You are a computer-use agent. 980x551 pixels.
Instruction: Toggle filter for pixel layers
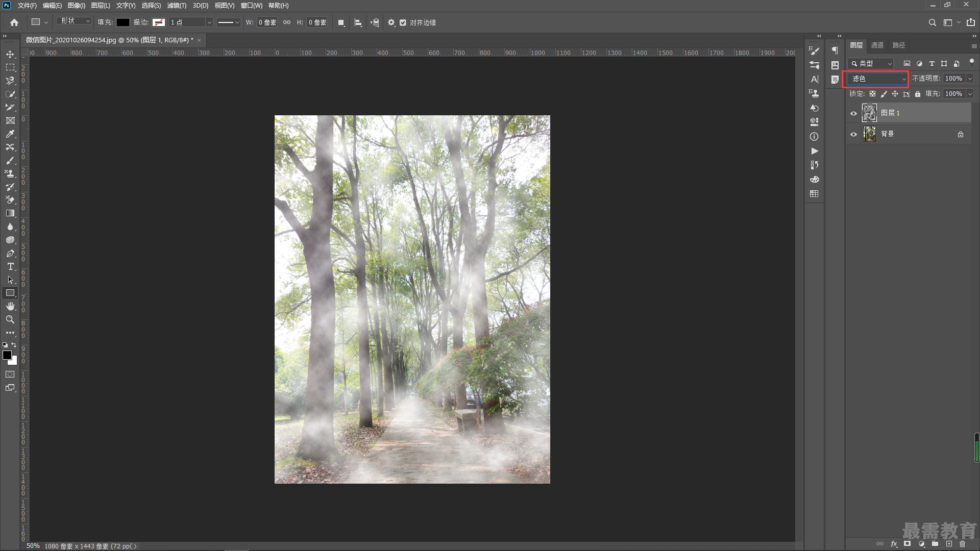pos(907,64)
